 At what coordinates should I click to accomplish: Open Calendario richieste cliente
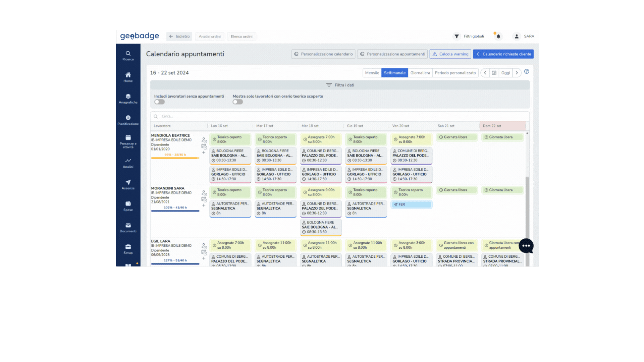tap(503, 54)
